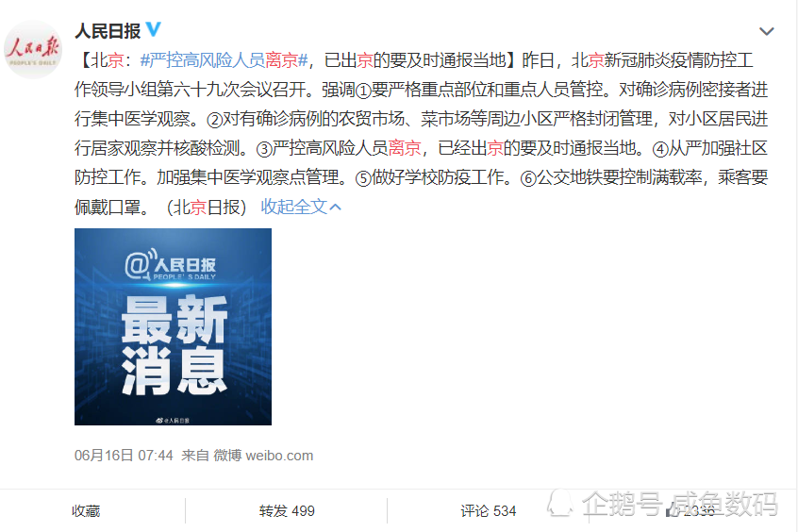Open the #严控高风险人员离京# hashtag topic
798x532 pixels.
coord(224,60)
